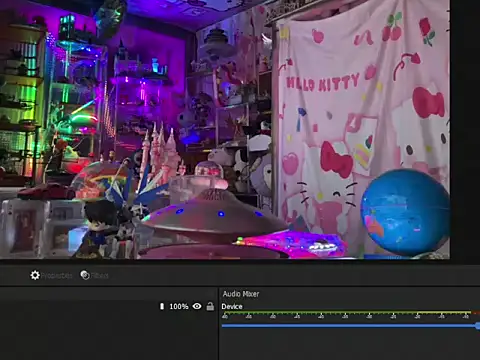Image resolution: width=480 pixels, height=360 pixels.
Task: Open the source Filters button
Action: 94,275
